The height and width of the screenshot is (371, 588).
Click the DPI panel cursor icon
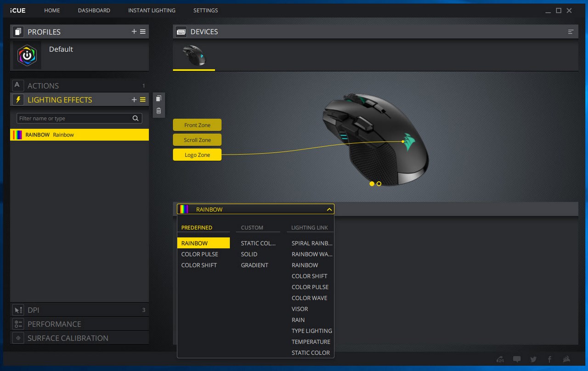18,310
